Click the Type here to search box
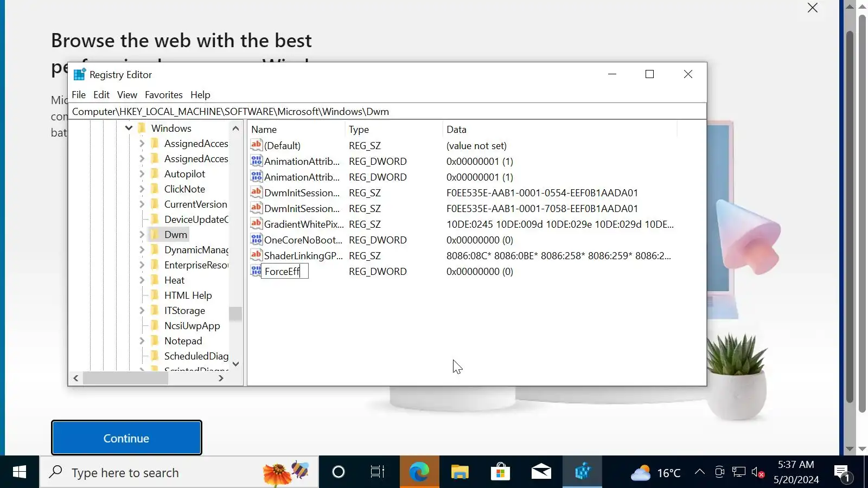 [179, 472]
